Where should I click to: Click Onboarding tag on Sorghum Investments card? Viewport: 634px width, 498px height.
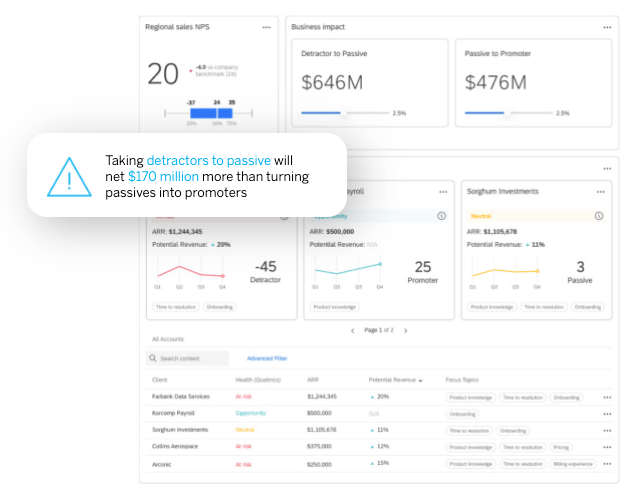(x=588, y=307)
